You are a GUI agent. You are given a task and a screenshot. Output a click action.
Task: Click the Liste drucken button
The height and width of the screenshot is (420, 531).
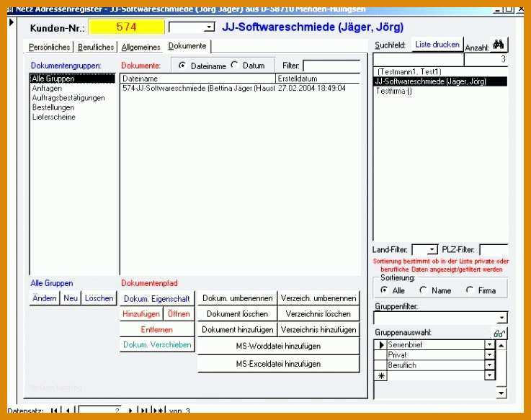(437, 45)
